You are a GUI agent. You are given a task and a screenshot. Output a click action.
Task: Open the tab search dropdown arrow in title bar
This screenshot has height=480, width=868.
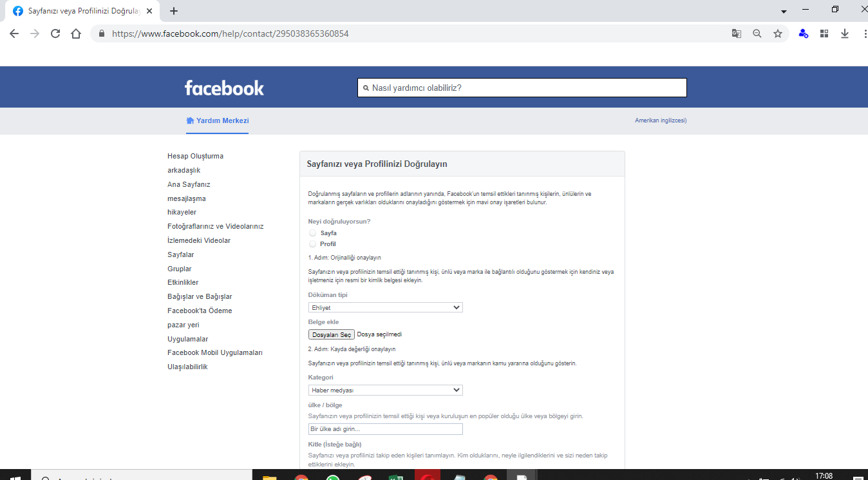pos(784,12)
